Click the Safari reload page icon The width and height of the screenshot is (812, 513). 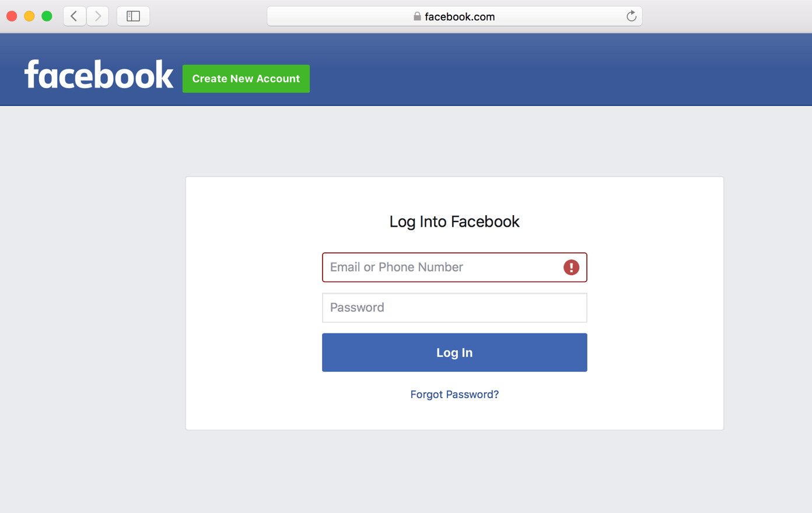point(631,16)
